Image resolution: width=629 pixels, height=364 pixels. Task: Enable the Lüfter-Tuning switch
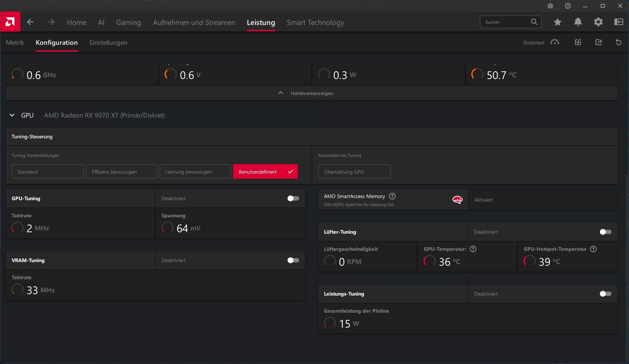click(605, 232)
